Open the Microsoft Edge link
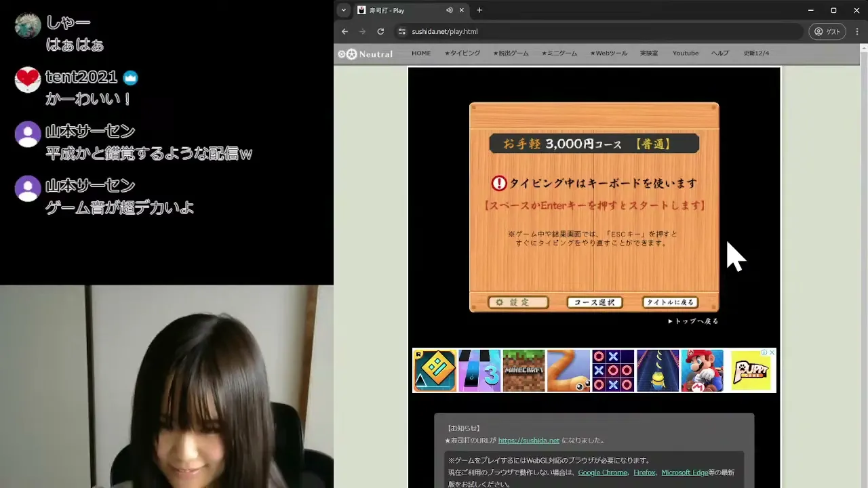This screenshot has width=868, height=488. 684,472
